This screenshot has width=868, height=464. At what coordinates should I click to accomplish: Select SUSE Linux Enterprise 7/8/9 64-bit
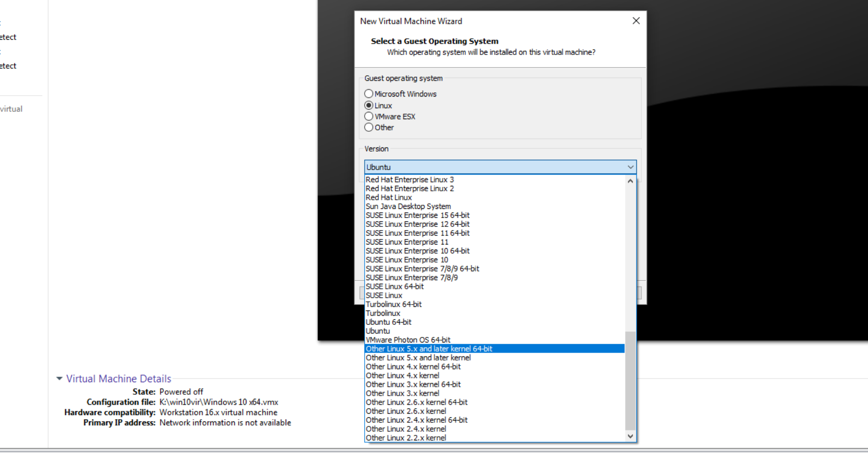[x=495, y=269]
